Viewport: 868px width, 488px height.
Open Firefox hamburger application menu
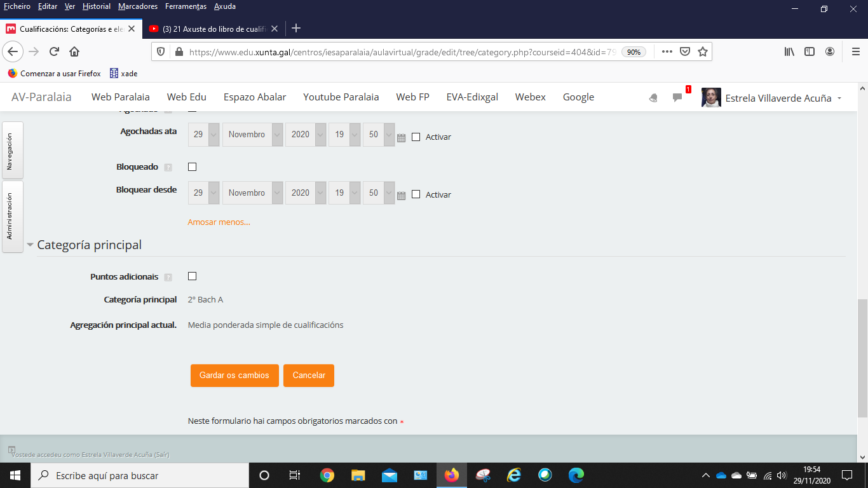(855, 51)
